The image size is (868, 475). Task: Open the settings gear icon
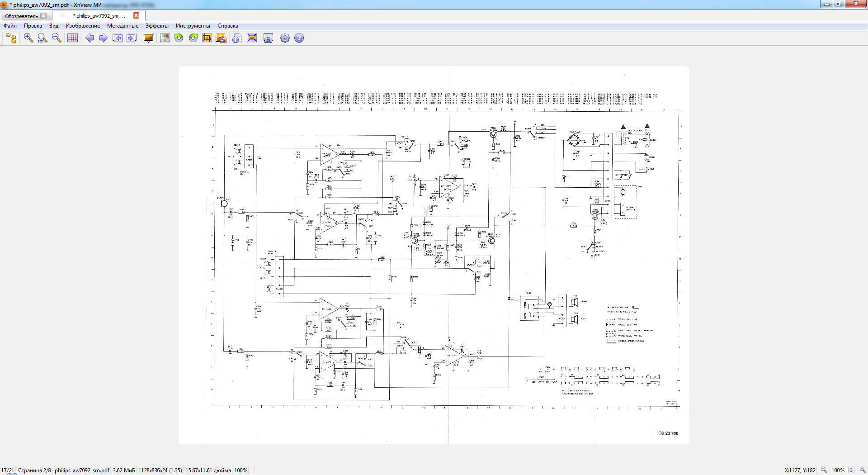point(285,38)
